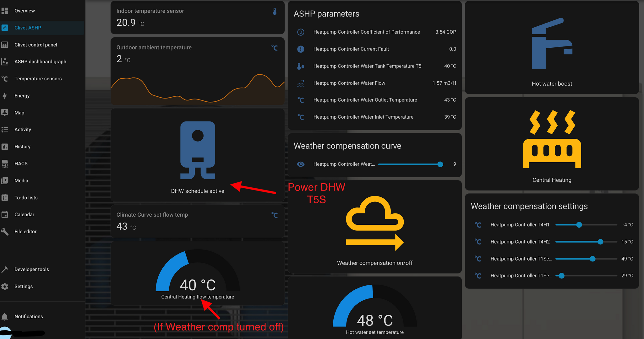Click Weather compensation curve slider handle
The image size is (644, 339).
(440, 164)
